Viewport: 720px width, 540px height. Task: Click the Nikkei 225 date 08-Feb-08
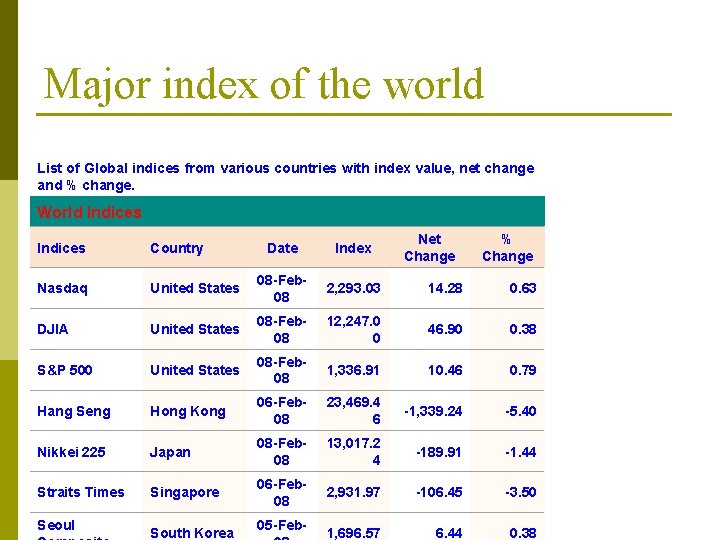coord(281,452)
